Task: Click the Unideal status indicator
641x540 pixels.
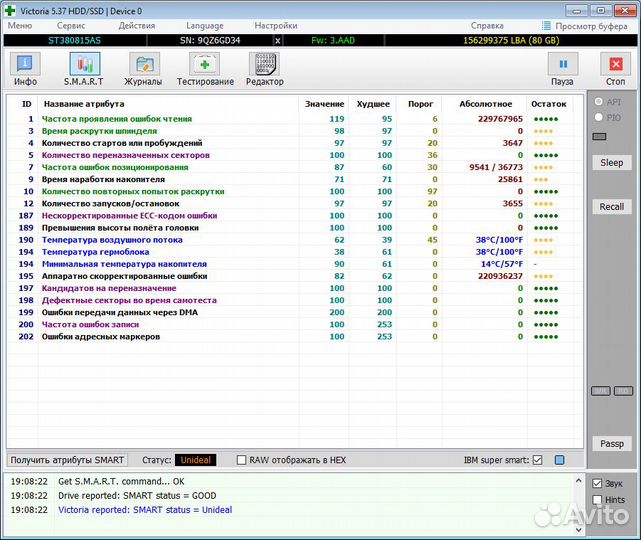Action: 195,460
